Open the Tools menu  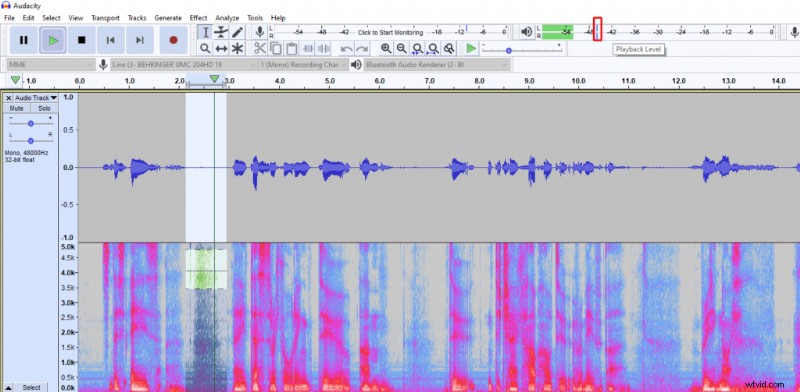point(255,18)
